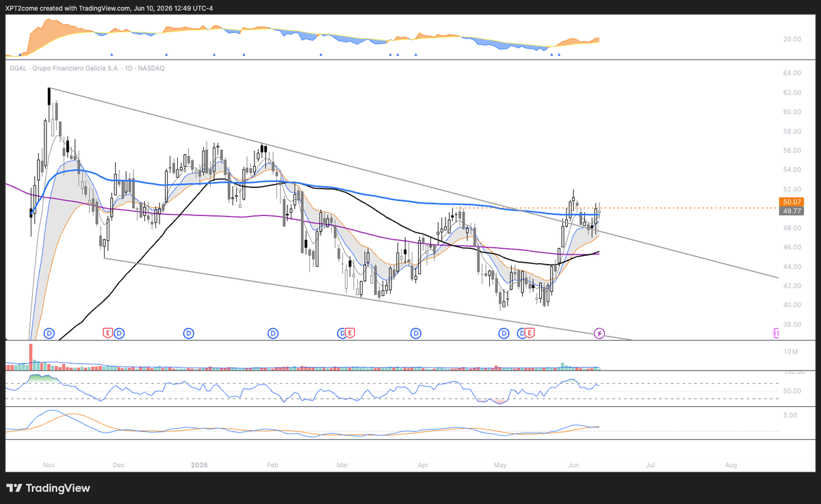Click the TradingView logo
The width and height of the screenshot is (821, 504).
(x=48, y=488)
